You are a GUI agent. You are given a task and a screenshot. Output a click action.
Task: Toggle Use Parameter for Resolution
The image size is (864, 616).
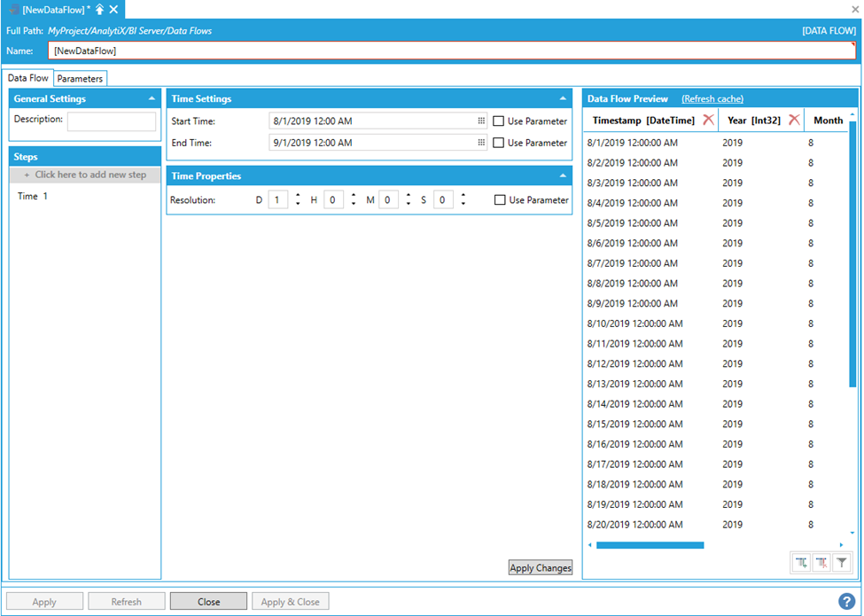coord(501,200)
